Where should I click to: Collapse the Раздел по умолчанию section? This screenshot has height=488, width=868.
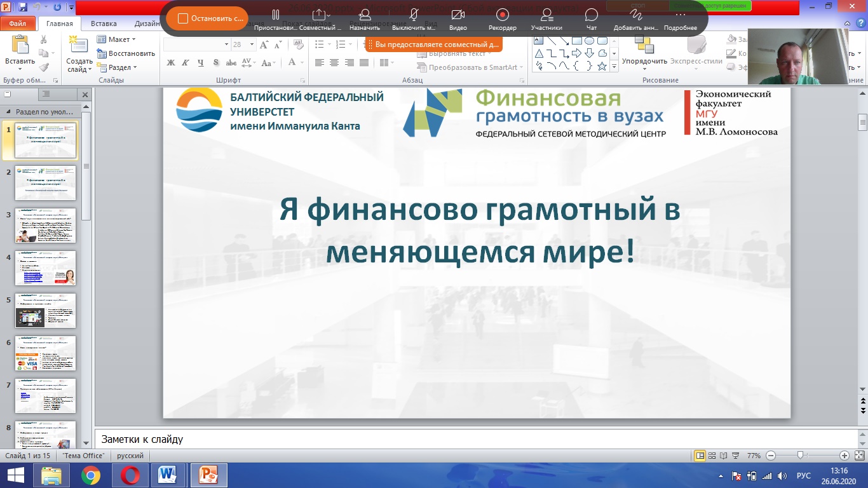coord(8,111)
